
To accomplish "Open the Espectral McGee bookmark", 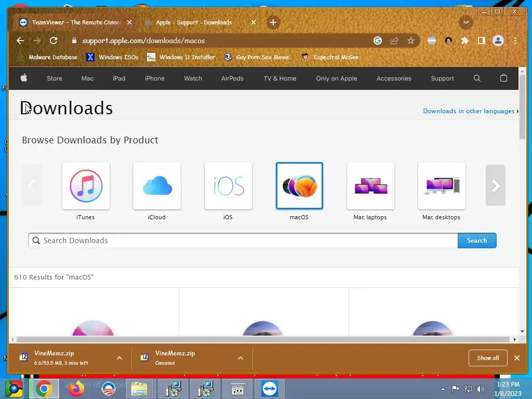I will [x=330, y=57].
